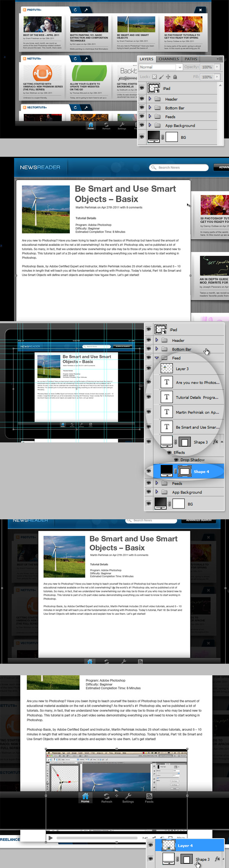229x868 pixels.
Task: Play the embedded tutorial video
Action: pos(50,838)
